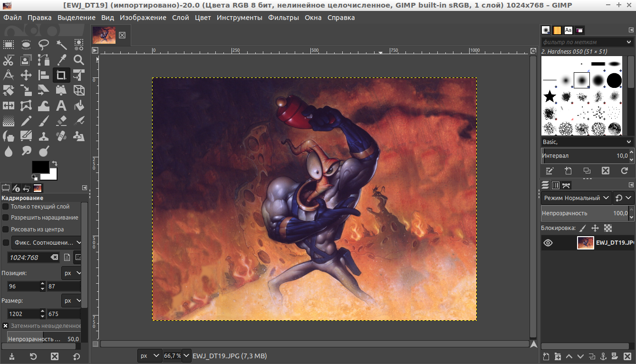Refresh the brushes list
This screenshot has height=364, width=636.
tap(624, 171)
